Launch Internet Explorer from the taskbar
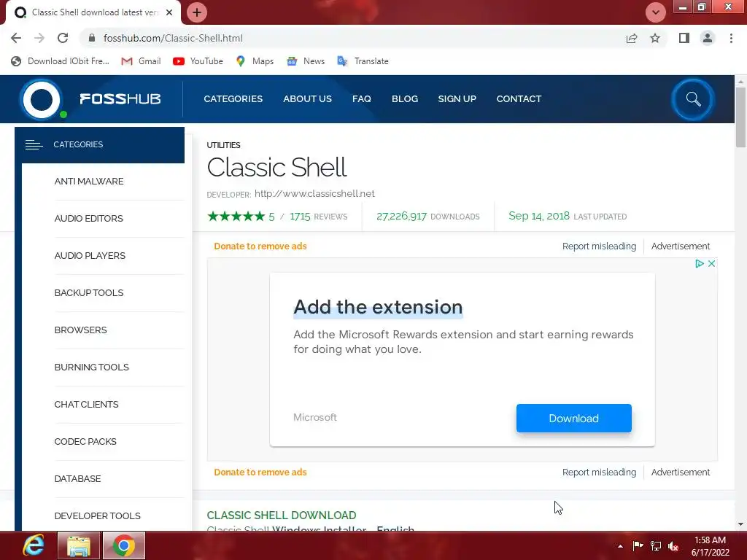 point(34,545)
